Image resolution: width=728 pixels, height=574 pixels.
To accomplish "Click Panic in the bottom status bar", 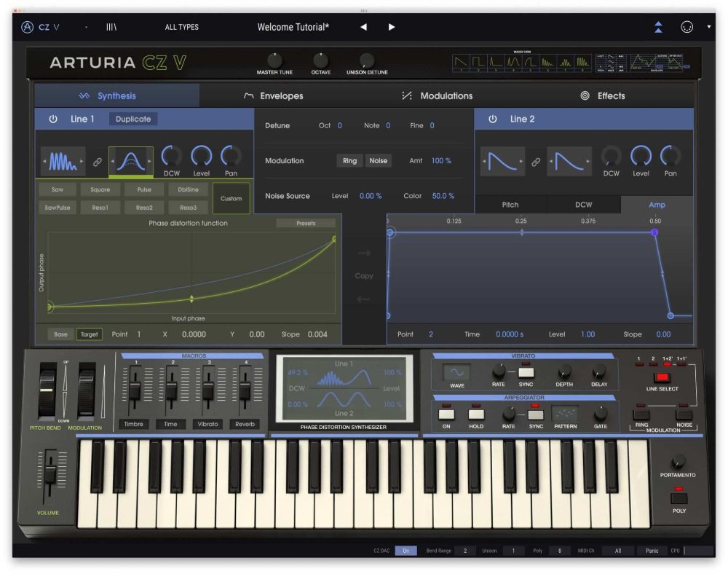I will point(652,551).
